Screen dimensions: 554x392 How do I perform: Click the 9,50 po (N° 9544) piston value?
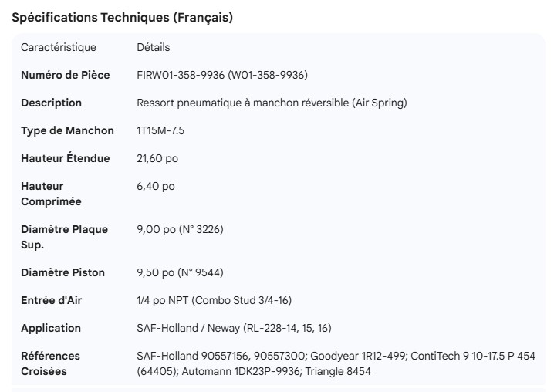click(180, 272)
